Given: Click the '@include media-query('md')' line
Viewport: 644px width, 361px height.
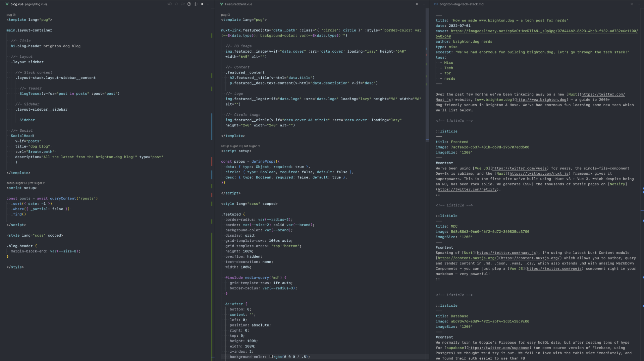Looking at the screenshot, I should (x=256, y=278).
